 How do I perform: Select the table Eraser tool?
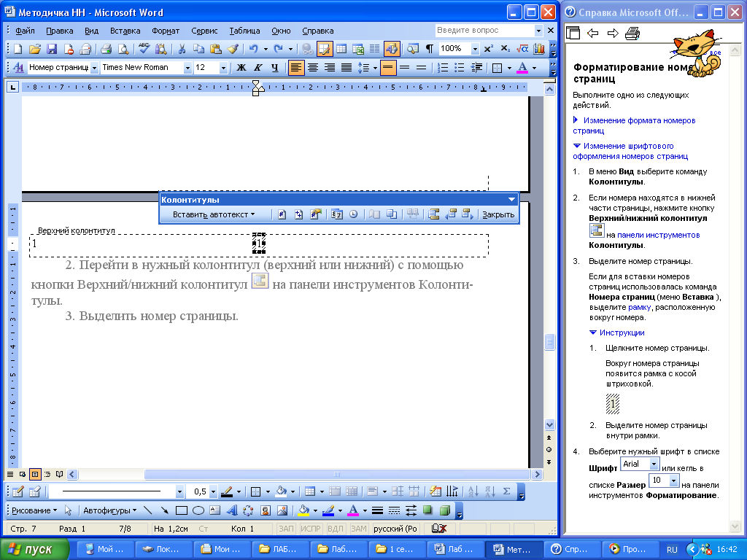(x=35, y=491)
